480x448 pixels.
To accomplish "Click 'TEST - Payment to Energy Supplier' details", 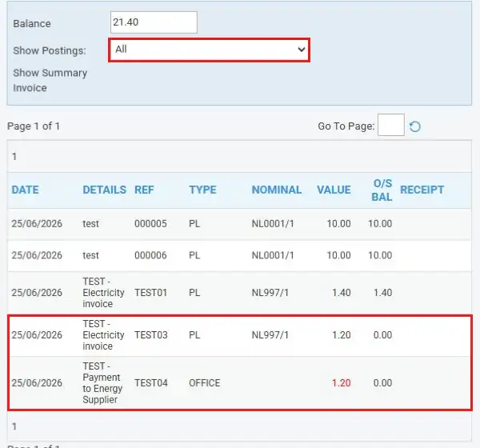I will (x=102, y=383).
